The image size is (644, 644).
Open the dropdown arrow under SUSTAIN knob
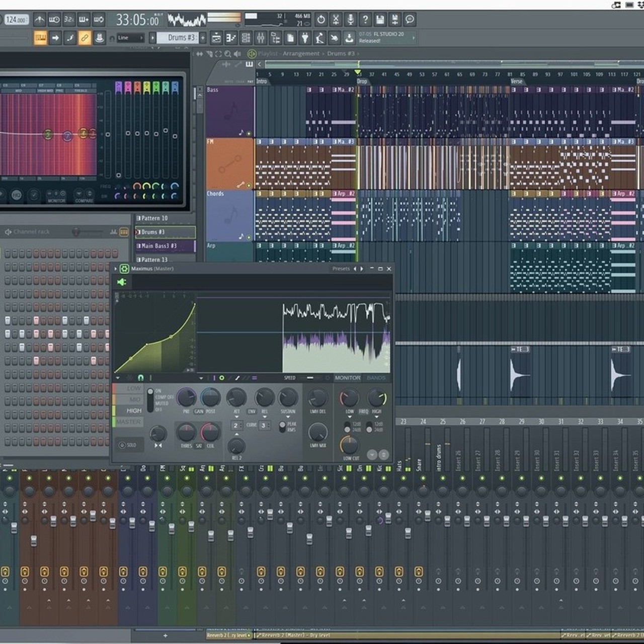[x=288, y=418]
